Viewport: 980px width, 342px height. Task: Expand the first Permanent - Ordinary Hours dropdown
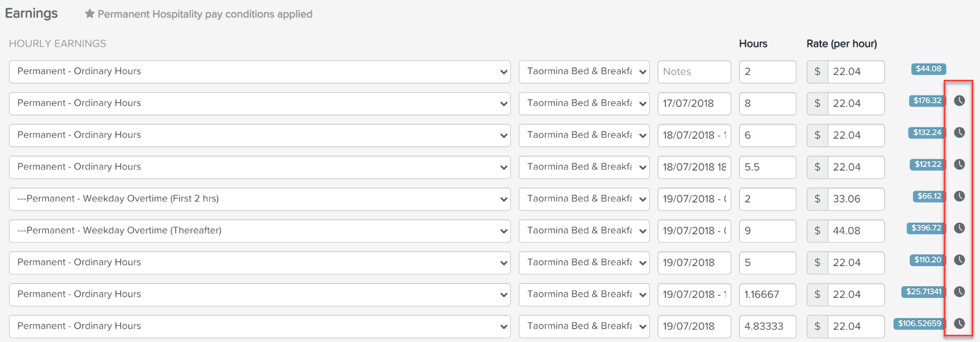(260, 72)
